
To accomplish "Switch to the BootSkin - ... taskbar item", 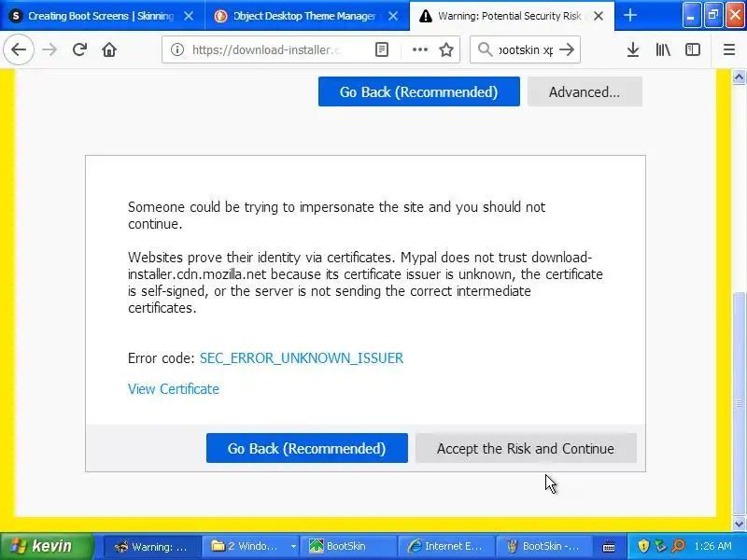I will (x=544, y=546).
